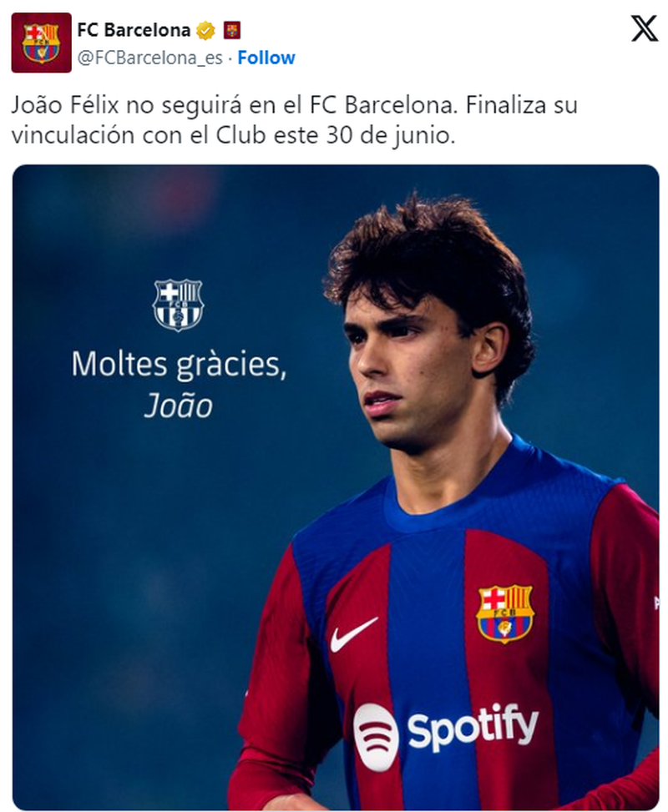The height and width of the screenshot is (812, 668).
Task: Click the italic "João" text in image
Action: pyautogui.click(x=178, y=406)
